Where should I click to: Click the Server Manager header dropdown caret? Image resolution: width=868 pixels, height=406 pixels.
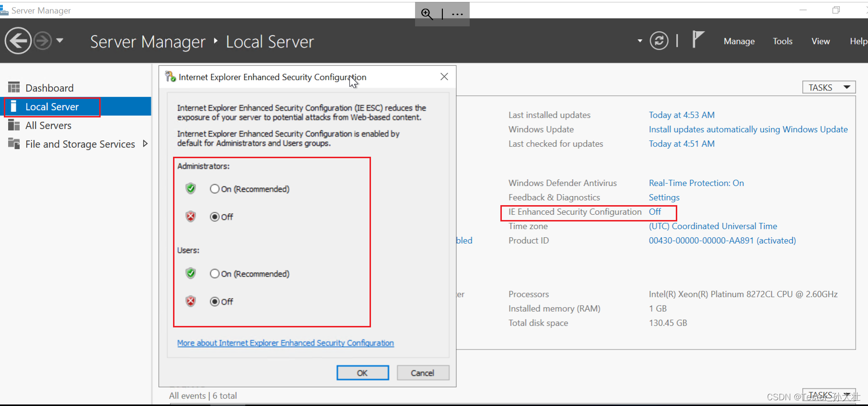pyautogui.click(x=640, y=41)
